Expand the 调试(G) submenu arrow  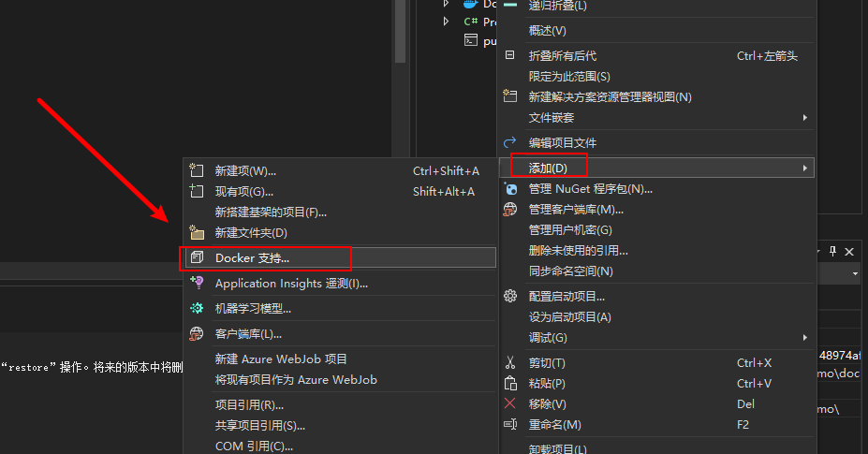(805, 337)
